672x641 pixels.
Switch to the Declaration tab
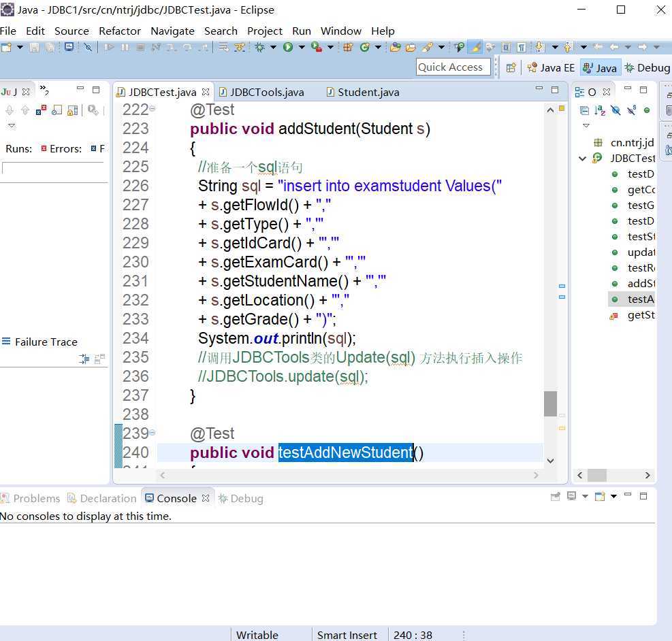[102, 498]
